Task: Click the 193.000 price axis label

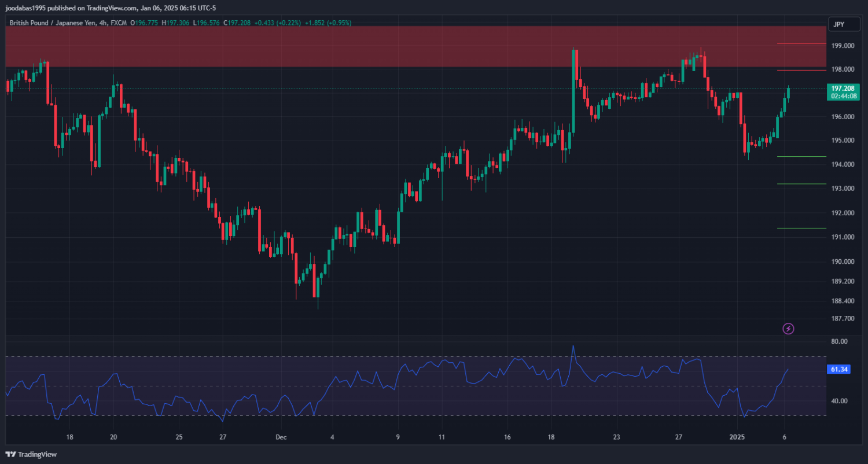Action: click(x=843, y=189)
